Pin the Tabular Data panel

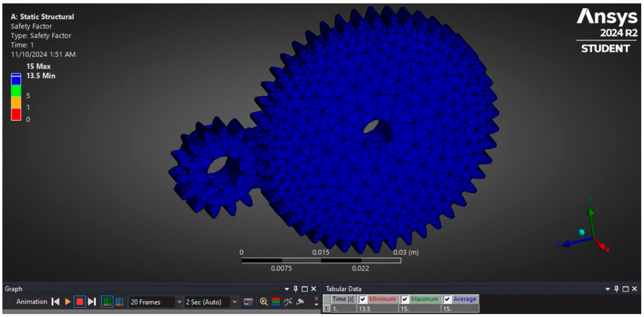pos(616,289)
